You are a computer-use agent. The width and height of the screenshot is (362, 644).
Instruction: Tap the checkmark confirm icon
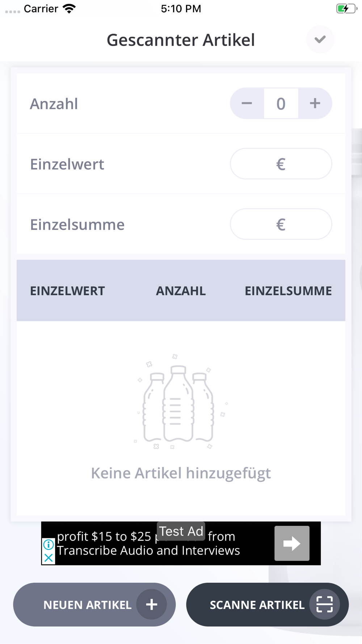320,39
